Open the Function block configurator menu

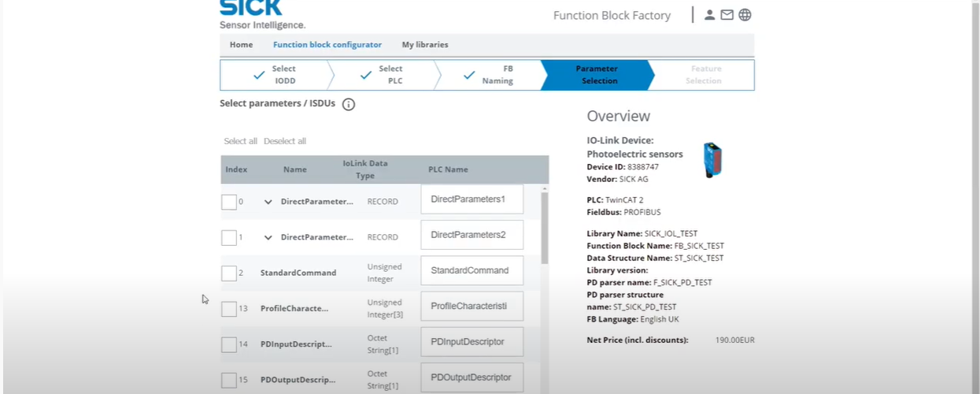point(327,45)
